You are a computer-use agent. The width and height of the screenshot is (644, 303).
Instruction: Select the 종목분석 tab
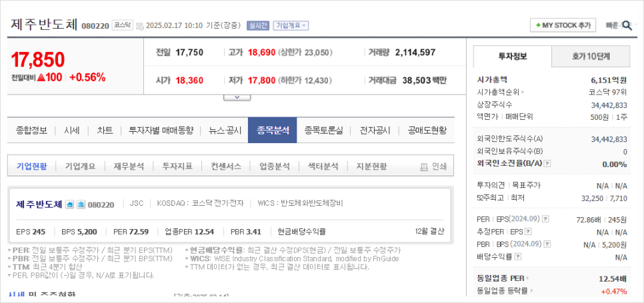272,130
